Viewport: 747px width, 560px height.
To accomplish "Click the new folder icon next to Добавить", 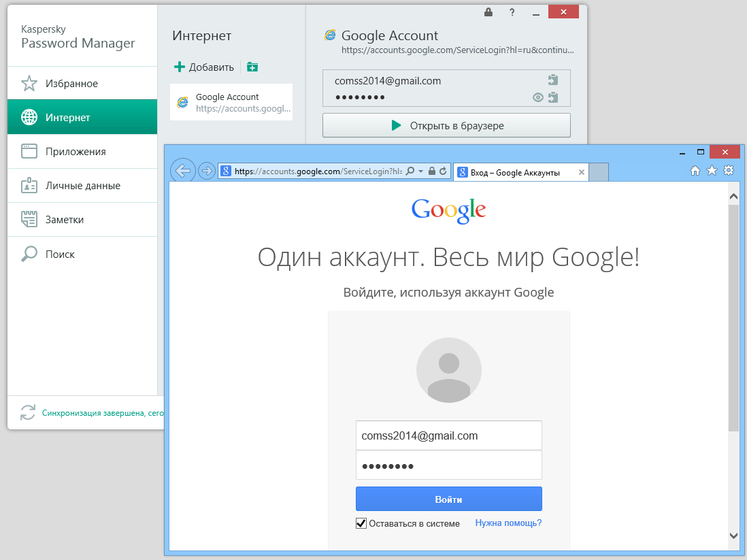I will coord(252,67).
